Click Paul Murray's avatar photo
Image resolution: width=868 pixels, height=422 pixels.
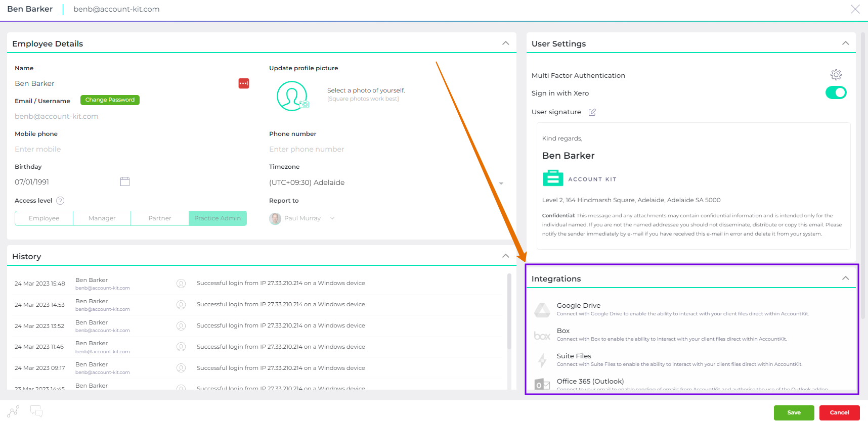coord(275,218)
